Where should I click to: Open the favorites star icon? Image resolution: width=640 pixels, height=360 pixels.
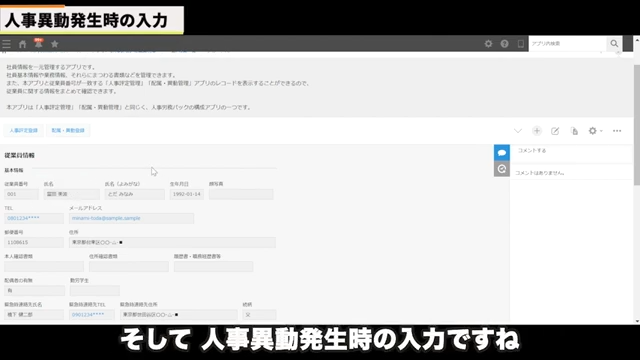(54, 44)
